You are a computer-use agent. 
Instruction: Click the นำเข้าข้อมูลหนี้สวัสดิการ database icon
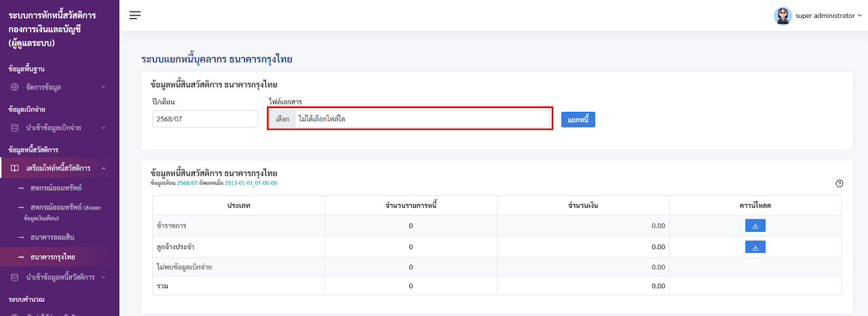click(x=15, y=277)
